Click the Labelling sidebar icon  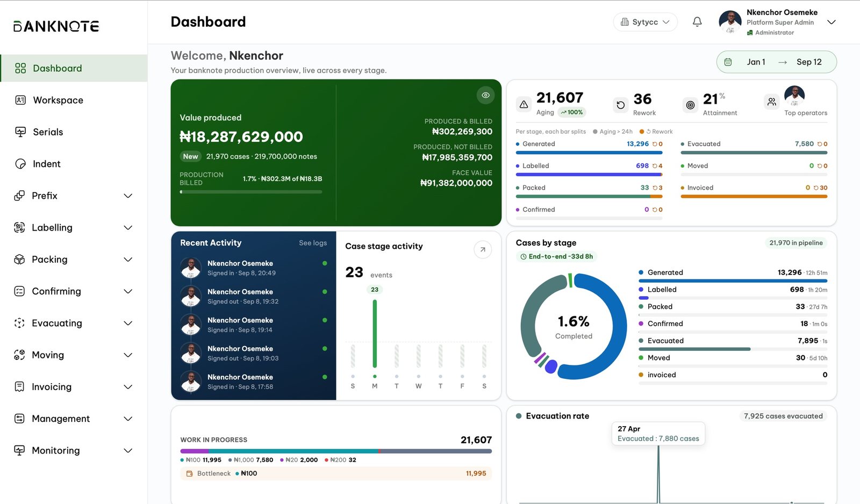pyautogui.click(x=19, y=227)
